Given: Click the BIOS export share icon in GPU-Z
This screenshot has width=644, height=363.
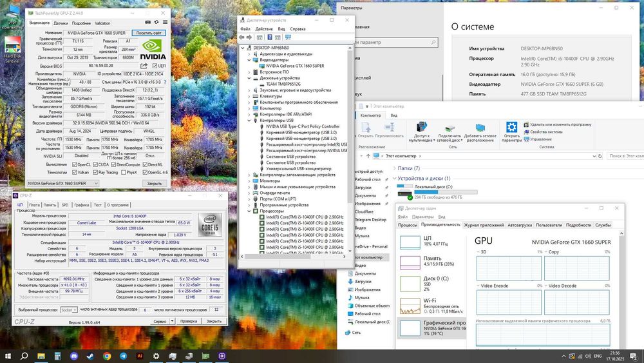Looking at the screenshot, I should [144, 66].
